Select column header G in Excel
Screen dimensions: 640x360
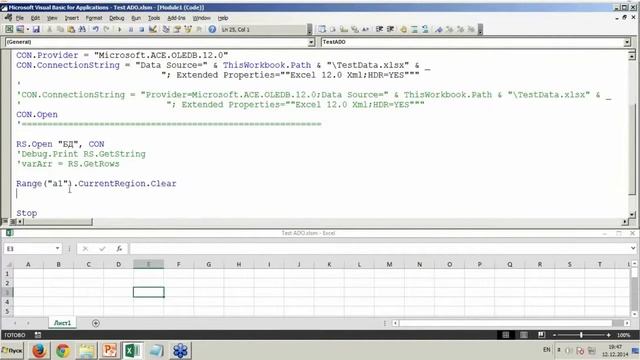209,264
